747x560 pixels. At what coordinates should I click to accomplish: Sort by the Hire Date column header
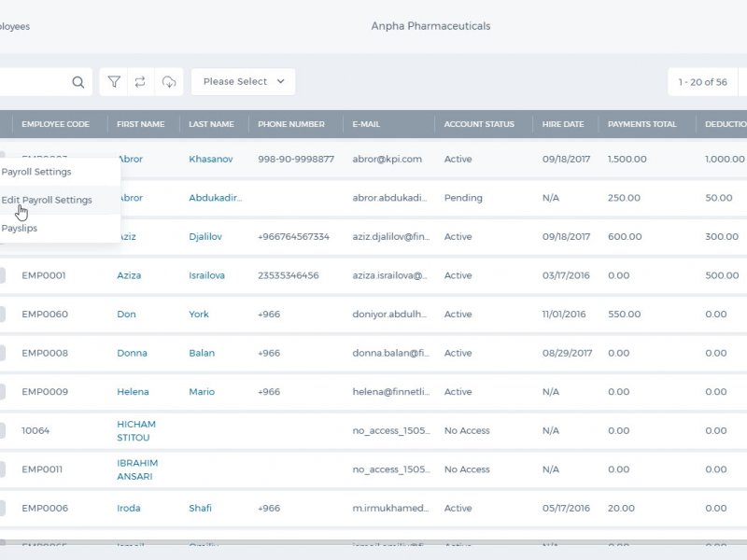(563, 124)
